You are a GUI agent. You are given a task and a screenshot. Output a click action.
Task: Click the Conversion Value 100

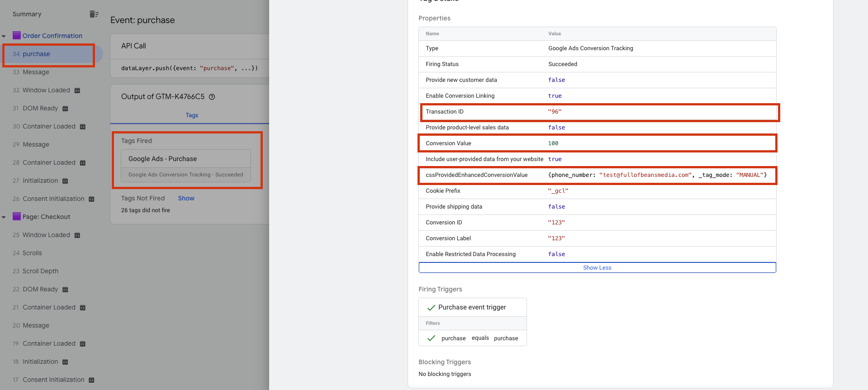[x=553, y=143]
